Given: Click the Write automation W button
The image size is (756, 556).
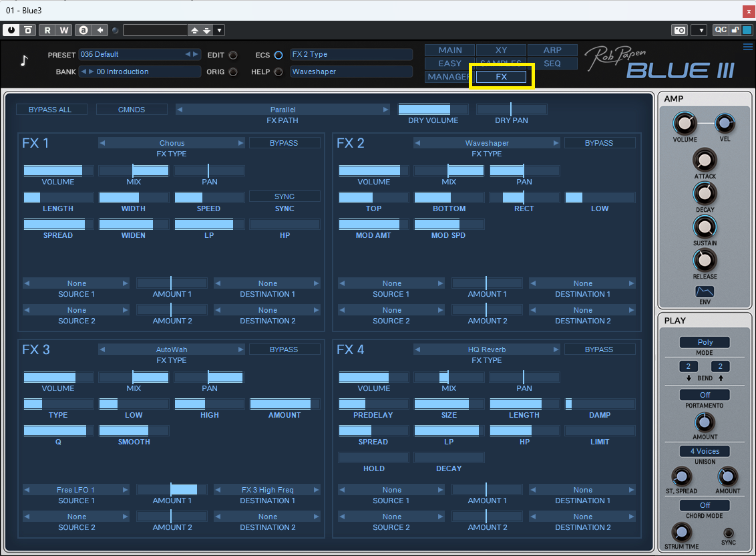Looking at the screenshot, I should (64, 30).
